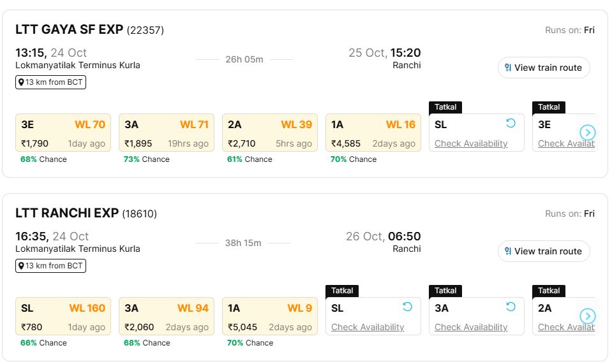
Task: Refresh Tatkal 3A availability for LTT Ranchi Exp
Action: [511, 307]
